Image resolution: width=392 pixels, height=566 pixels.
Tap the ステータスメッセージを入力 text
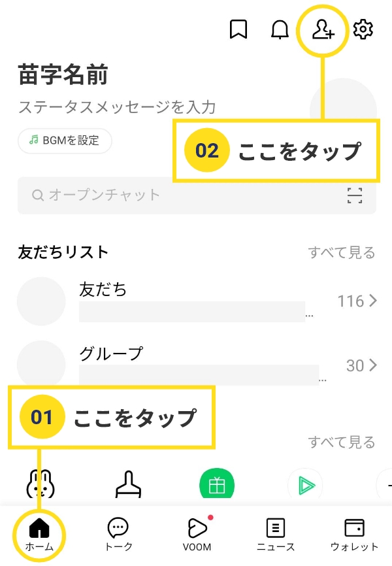click(x=117, y=107)
